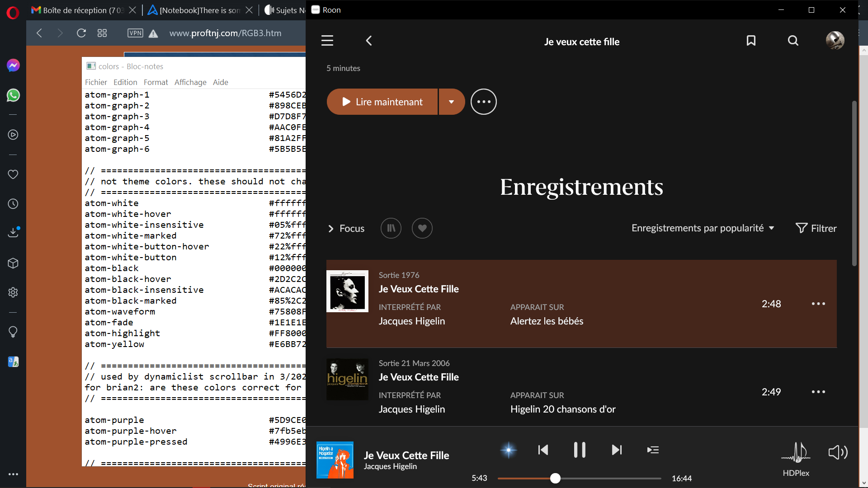The image size is (868, 488).
Task: Open the play queue icon
Action: click(x=653, y=450)
